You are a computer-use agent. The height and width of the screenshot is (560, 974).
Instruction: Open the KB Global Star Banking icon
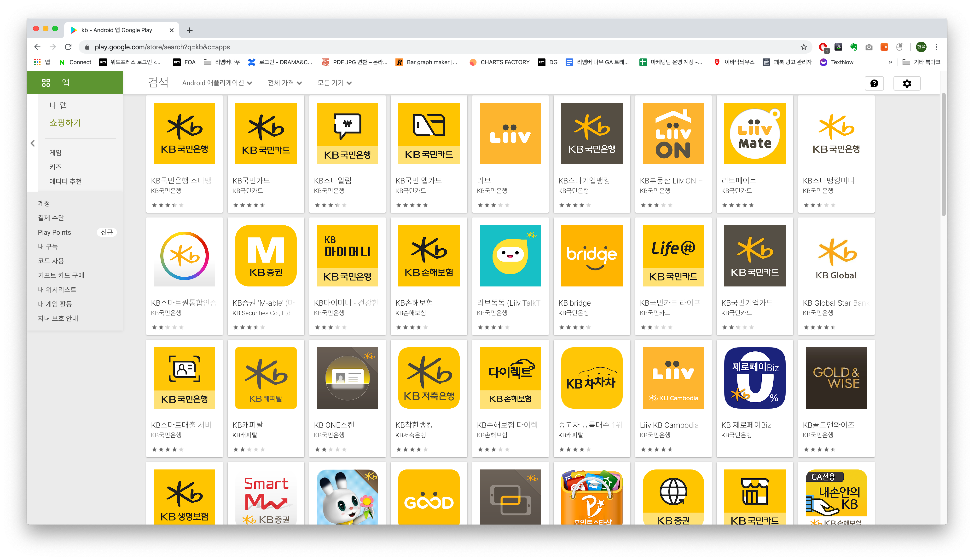836,256
